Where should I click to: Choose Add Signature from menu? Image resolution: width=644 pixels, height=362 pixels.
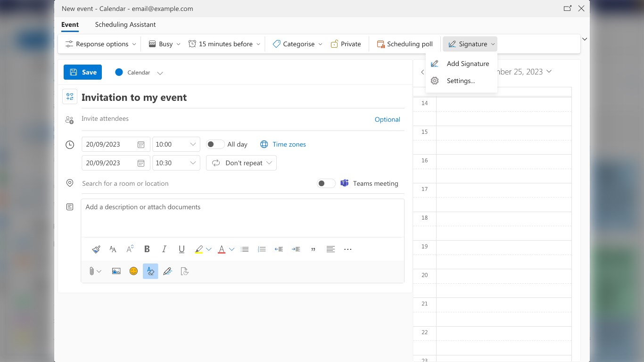461,64
